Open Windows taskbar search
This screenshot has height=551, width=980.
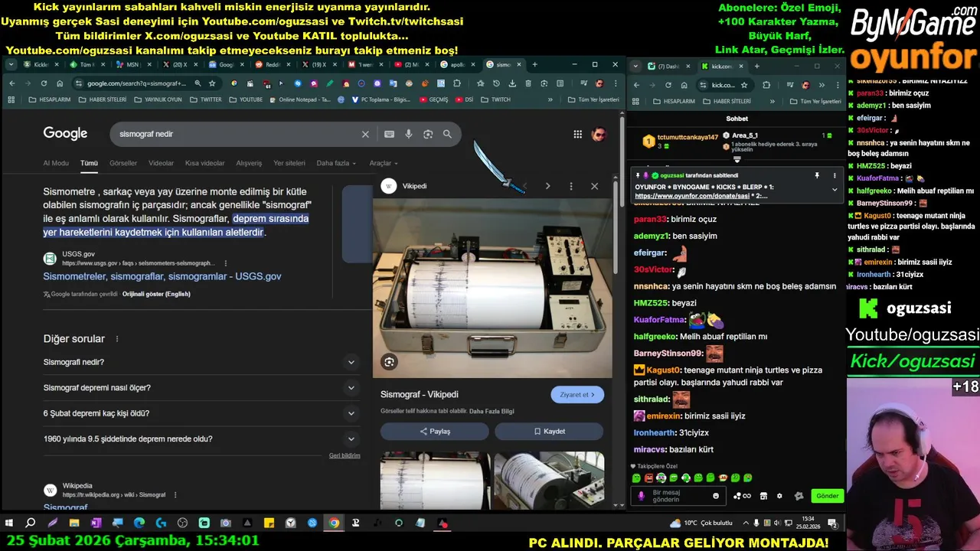pos(31,523)
